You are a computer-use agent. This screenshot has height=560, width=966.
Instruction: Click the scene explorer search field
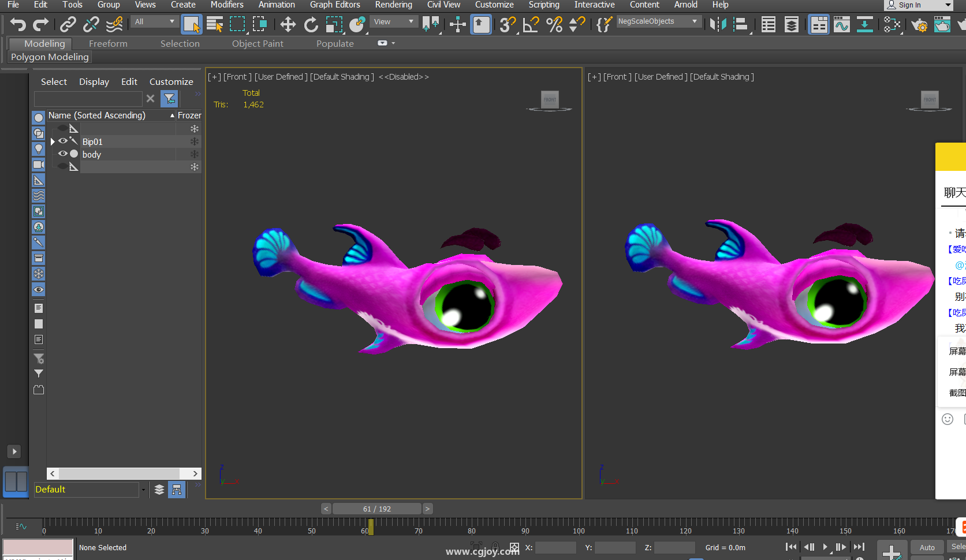pos(88,99)
